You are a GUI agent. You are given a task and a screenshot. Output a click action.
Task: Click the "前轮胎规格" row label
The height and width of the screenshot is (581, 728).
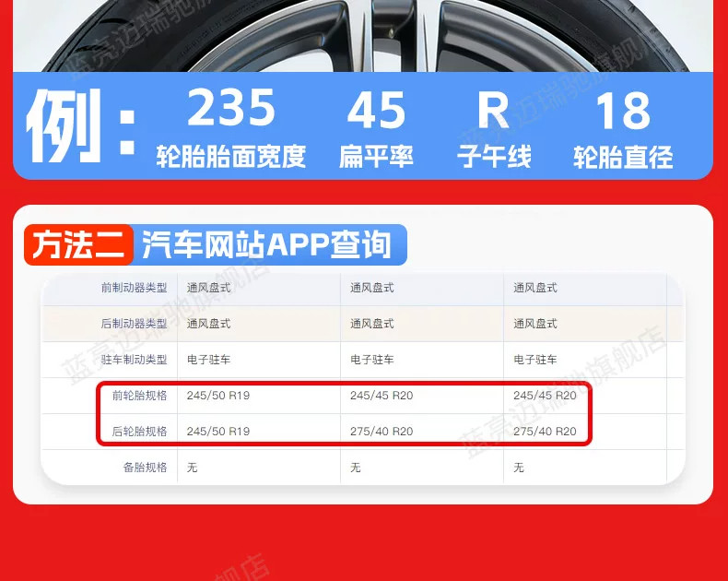(x=139, y=396)
